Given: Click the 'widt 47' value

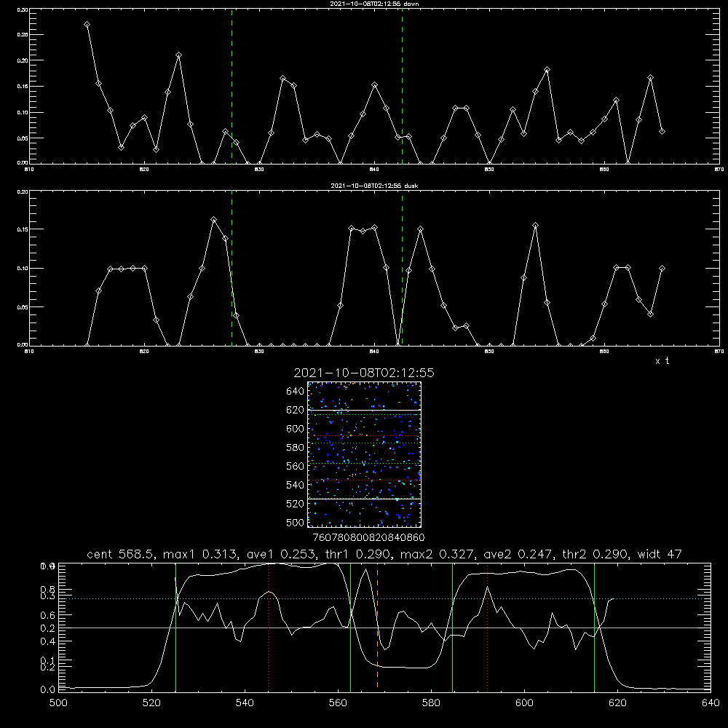Looking at the screenshot, I should click(660, 554).
